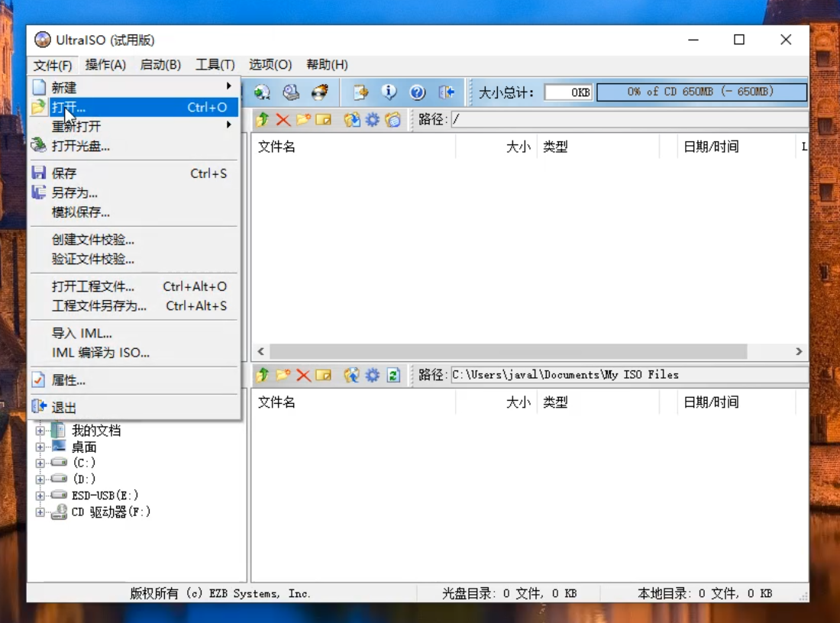Choose 打开光盘... menu entry
This screenshot has width=840, height=623.
point(134,146)
